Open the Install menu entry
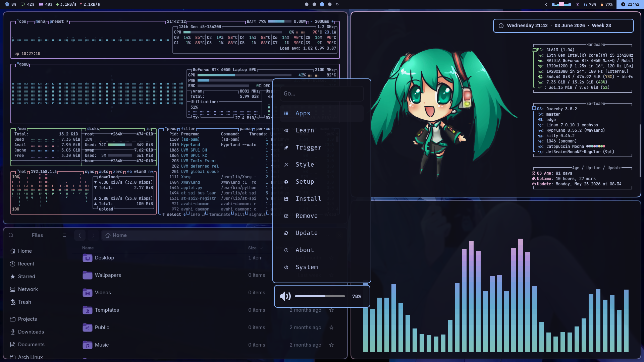 pos(322,199)
